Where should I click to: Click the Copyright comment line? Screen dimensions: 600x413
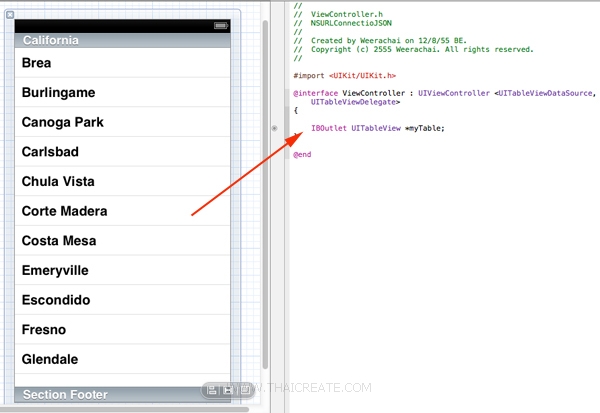(x=413, y=49)
